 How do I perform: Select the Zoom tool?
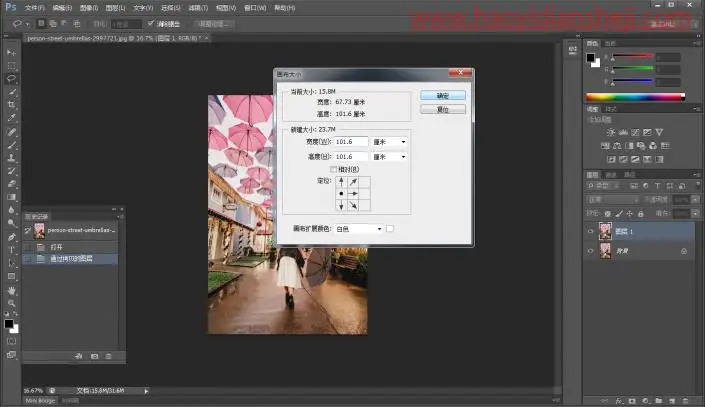11,303
